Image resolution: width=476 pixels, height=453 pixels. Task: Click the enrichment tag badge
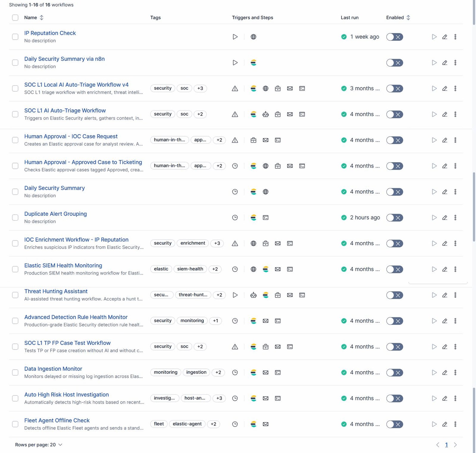tap(193, 243)
